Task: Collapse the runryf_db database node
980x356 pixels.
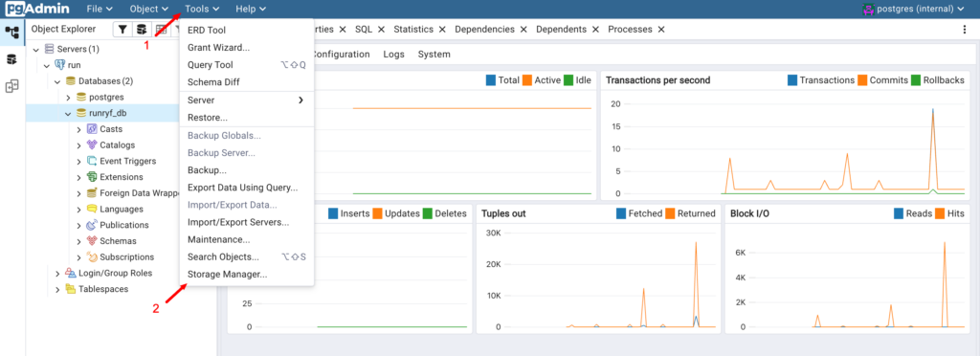Action: [x=68, y=114]
